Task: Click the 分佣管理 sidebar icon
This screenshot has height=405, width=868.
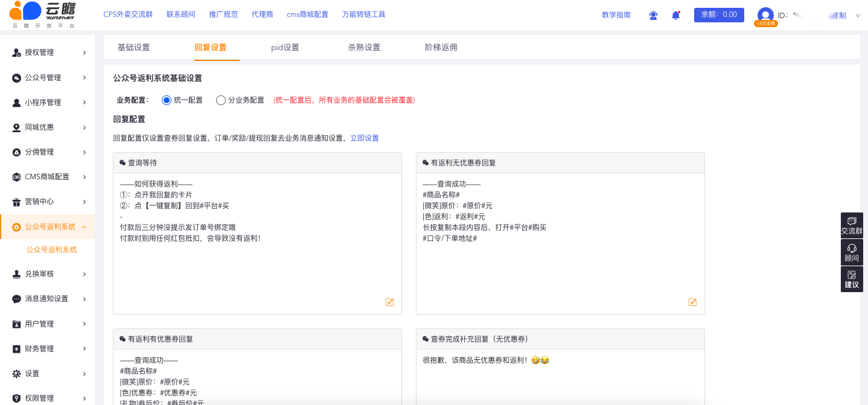Action: click(17, 152)
